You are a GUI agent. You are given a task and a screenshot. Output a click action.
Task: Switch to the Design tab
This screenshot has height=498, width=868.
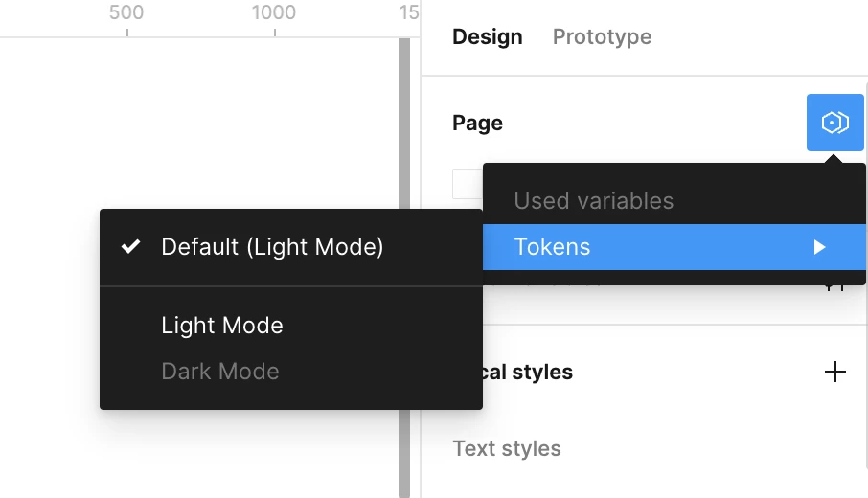click(487, 37)
